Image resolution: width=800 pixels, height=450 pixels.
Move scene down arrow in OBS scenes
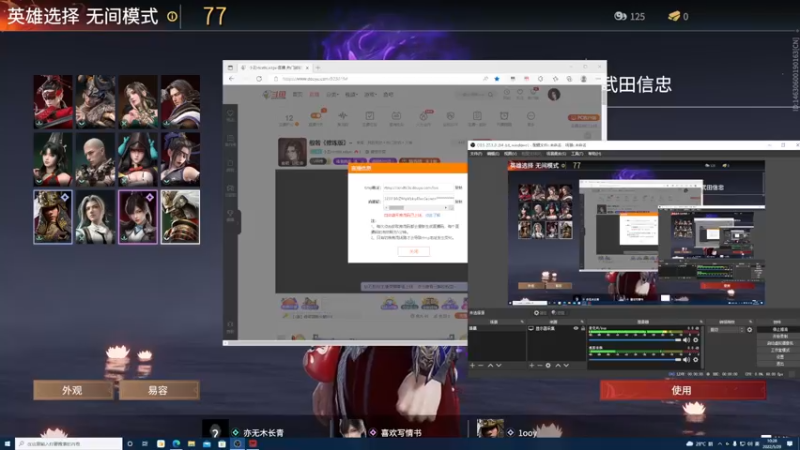498,365
